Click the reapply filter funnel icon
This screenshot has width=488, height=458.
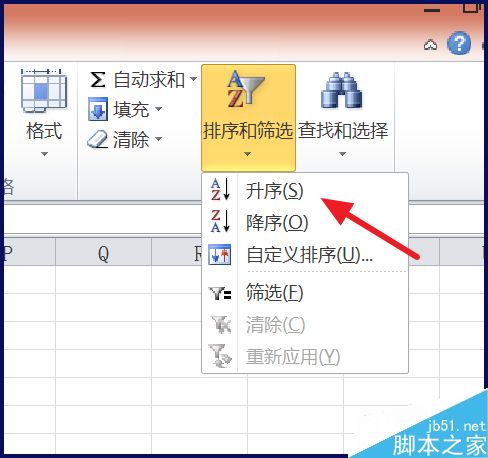220,356
